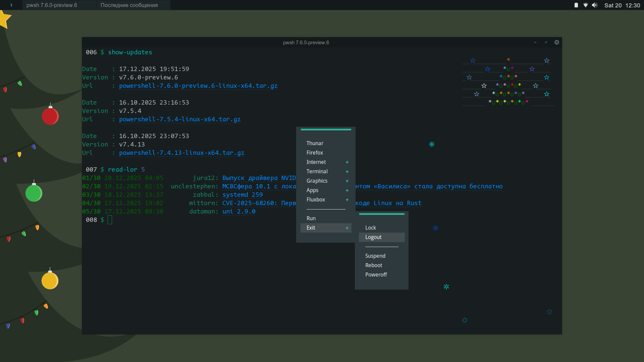644x362 pixels.
Task: Launch Firefox from the menu
Action: point(315,153)
